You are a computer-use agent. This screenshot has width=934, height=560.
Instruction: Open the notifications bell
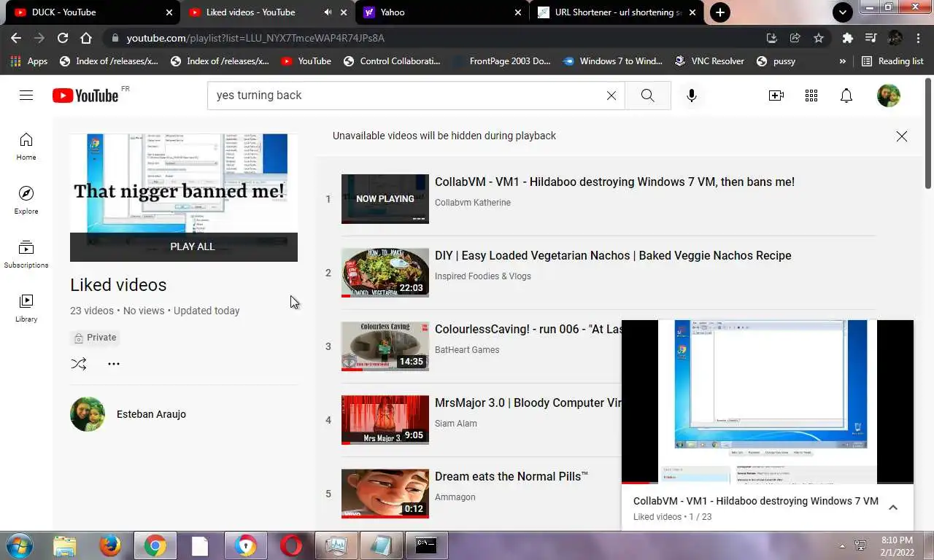pyautogui.click(x=846, y=96)
